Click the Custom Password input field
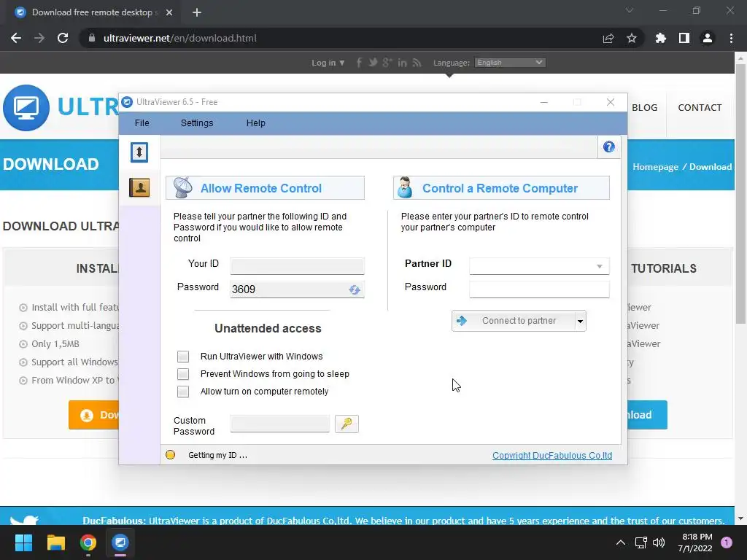Screen dimensions: 747x560 tap(279, 424)
